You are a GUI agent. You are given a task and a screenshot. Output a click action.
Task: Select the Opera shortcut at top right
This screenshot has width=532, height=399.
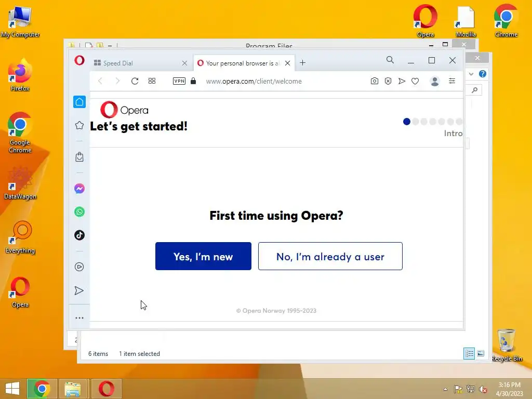(x=425, y=21)
